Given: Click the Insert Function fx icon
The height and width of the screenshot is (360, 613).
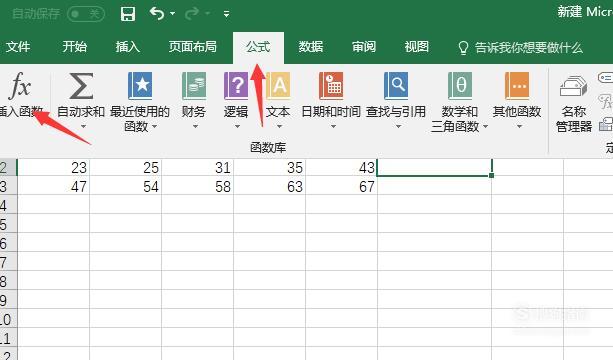Looking at the screenshot, I should pyautogui.click(x=20, y=85).
